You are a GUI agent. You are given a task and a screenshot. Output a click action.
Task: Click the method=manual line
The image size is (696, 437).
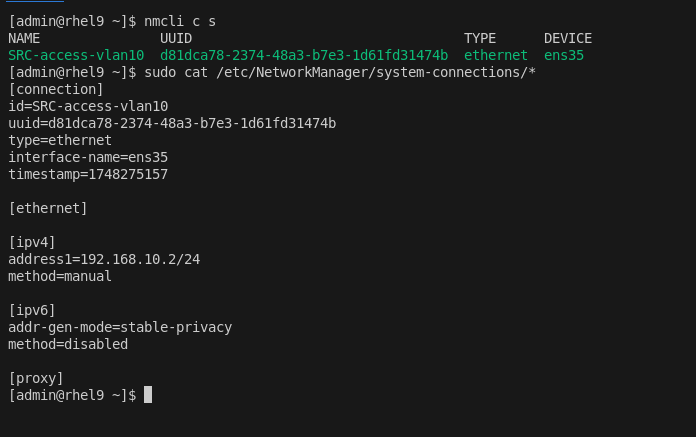click(60, 277)
